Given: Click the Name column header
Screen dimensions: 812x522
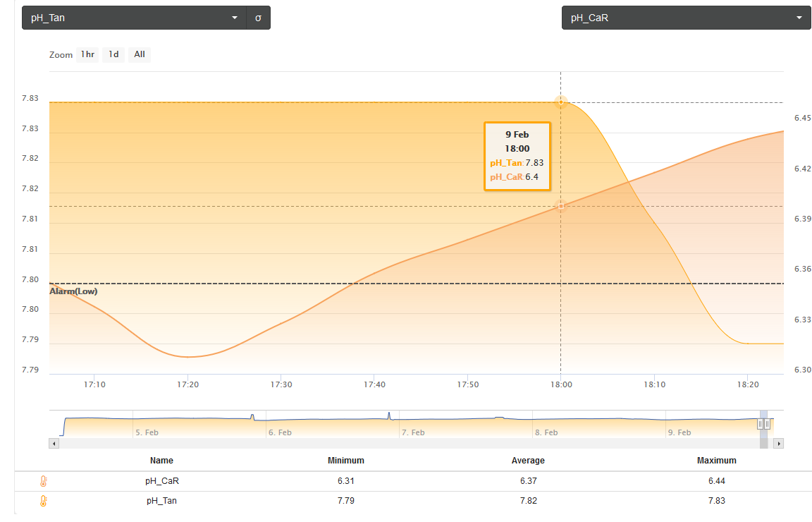Looking at the screenshot, I should point(161,461).
